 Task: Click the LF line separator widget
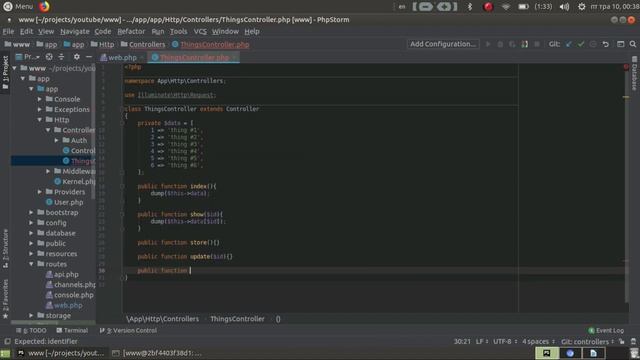(x=482, y=341)
